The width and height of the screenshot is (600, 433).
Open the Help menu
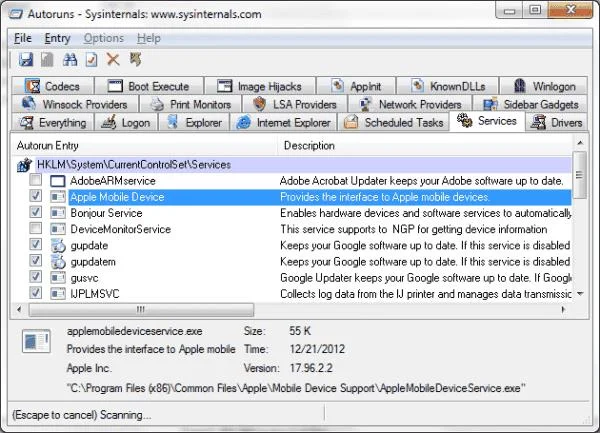pos(149,38)
